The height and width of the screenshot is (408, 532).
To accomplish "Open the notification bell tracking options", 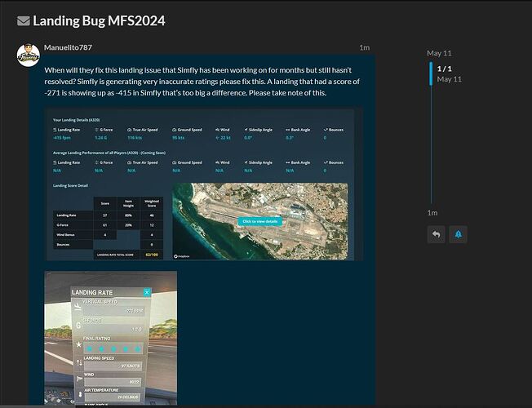I will (x=458, y=234).
